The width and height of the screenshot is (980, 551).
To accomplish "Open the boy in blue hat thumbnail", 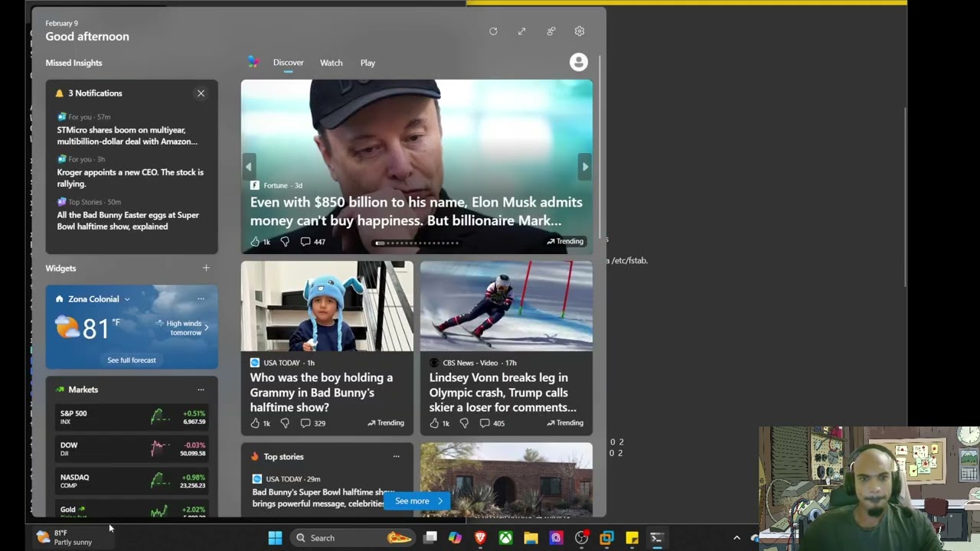I will [327, 307].
